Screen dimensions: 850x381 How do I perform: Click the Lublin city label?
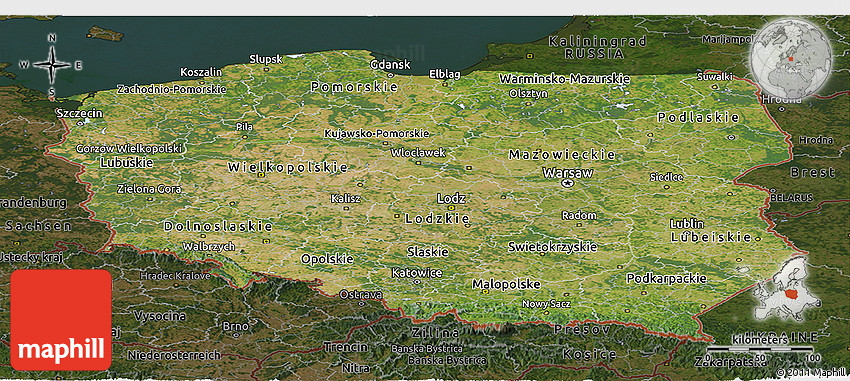(x=687, y=223)
